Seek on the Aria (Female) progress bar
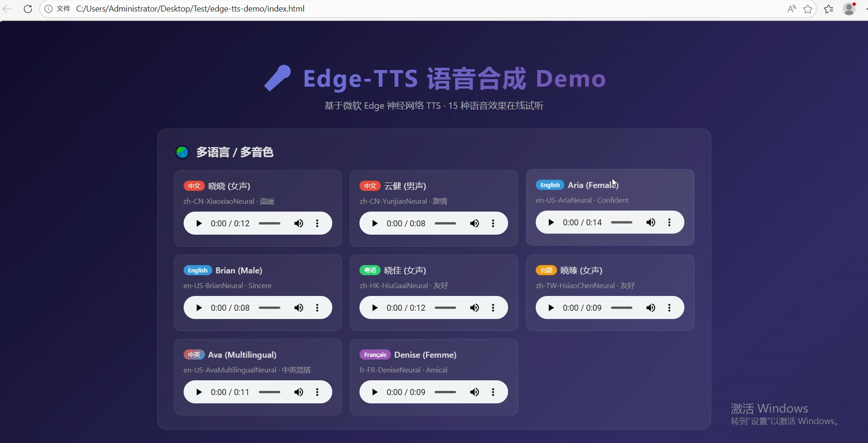 [x=622, y=223]
